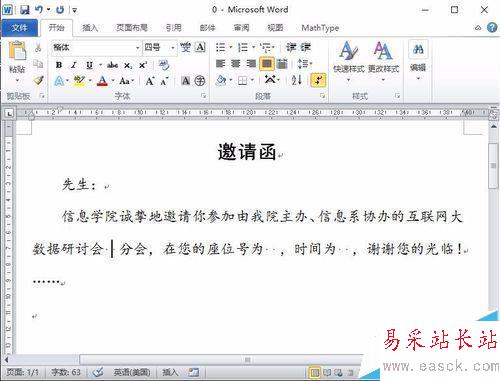Activate the Format Painter brush
Viewport: 500px width, 381px height.
coord(39,80)
